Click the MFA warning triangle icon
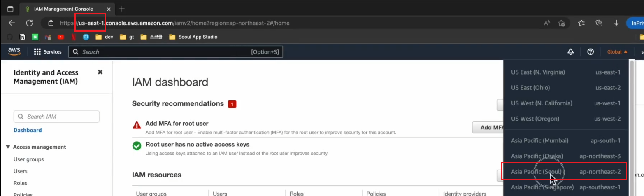 137,125
